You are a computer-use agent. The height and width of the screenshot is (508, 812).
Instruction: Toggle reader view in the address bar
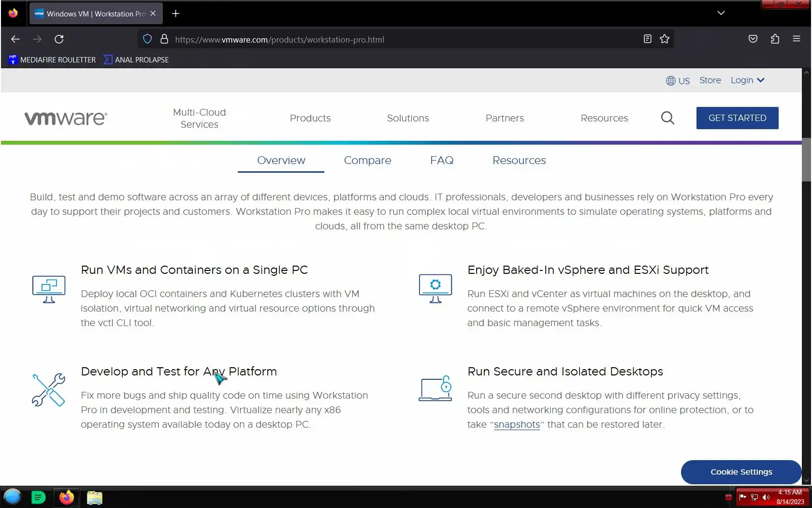coord(648,39)
